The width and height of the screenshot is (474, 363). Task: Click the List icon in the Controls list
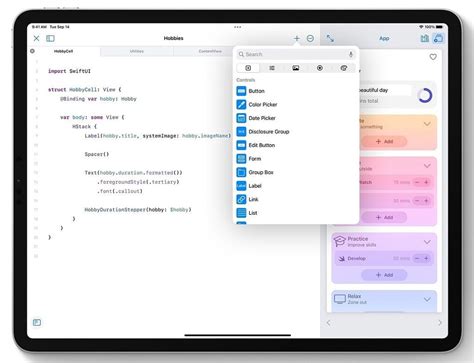tap(241, 213)
